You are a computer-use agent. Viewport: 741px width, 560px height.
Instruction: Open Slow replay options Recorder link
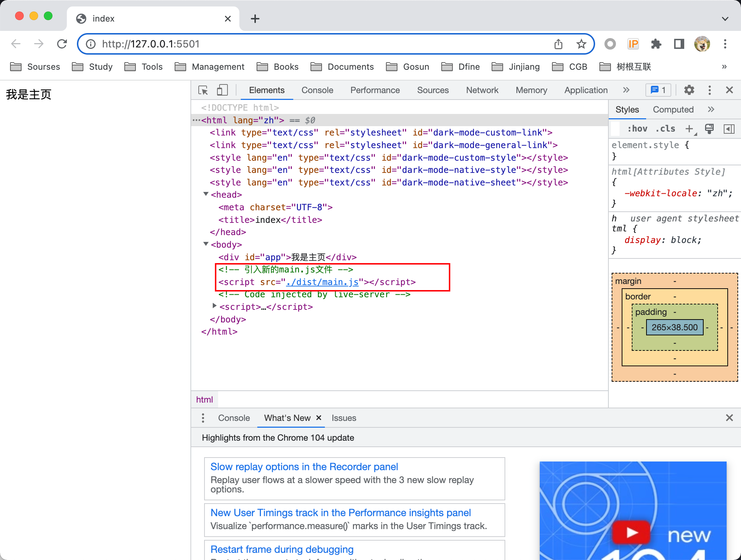click(x=304, y=467)
